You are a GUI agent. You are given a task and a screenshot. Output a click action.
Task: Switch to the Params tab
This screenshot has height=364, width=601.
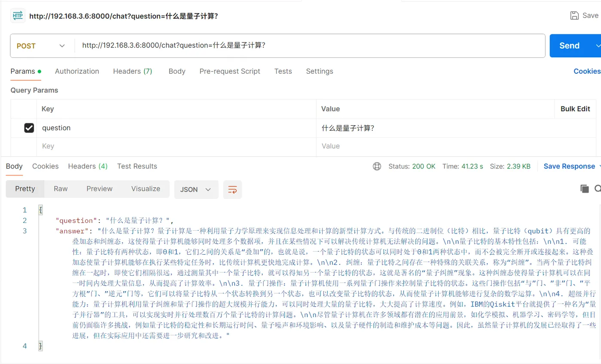pyautogui.click(x=26, y=72)
